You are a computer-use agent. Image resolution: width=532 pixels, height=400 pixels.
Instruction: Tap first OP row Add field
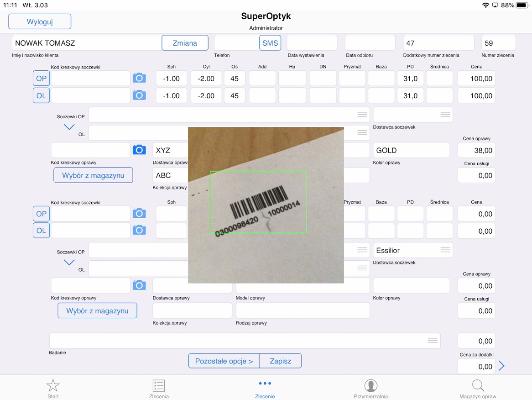[x=262, y=79]
